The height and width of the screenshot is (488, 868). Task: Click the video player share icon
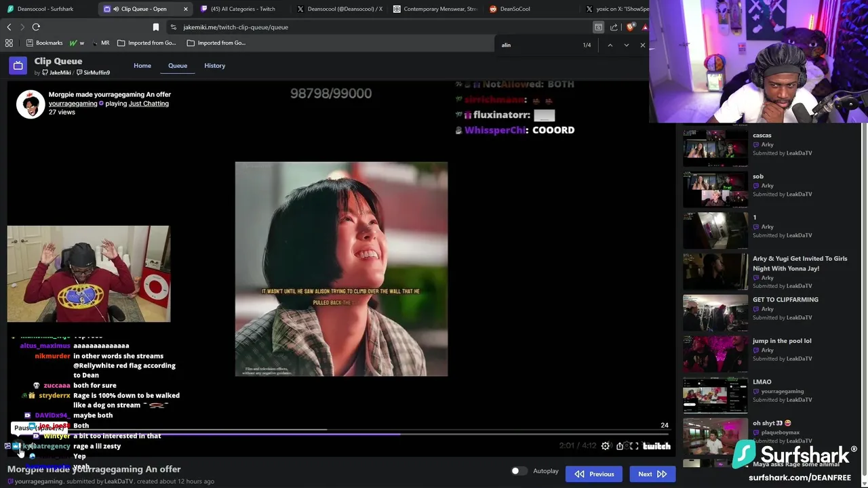click(620, 446)
